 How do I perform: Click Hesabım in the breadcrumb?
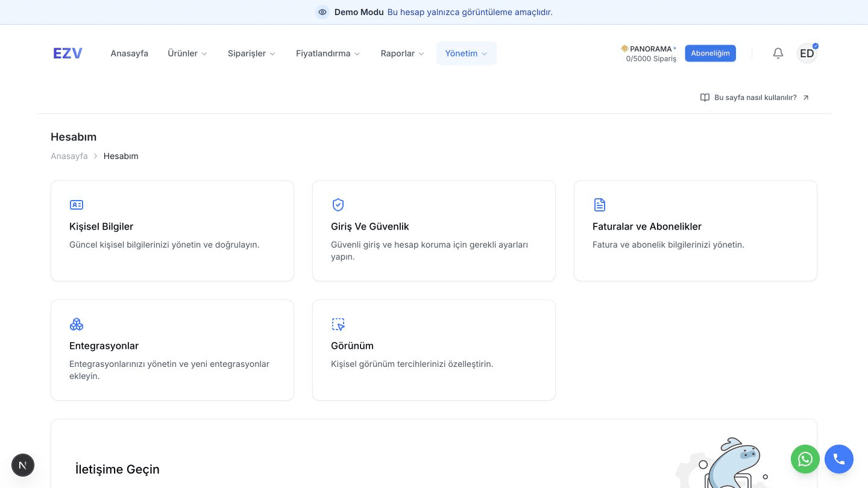[x=121, y=156]
